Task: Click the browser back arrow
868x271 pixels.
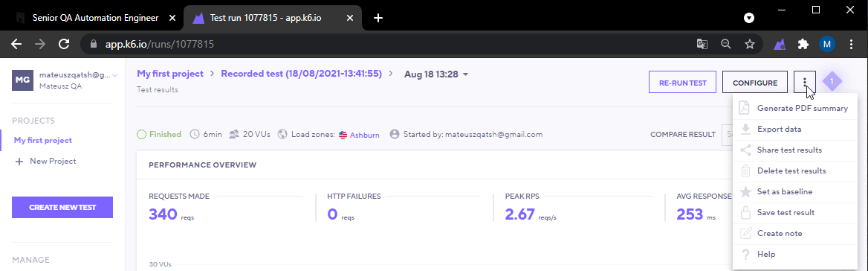Action: (16, 45)
